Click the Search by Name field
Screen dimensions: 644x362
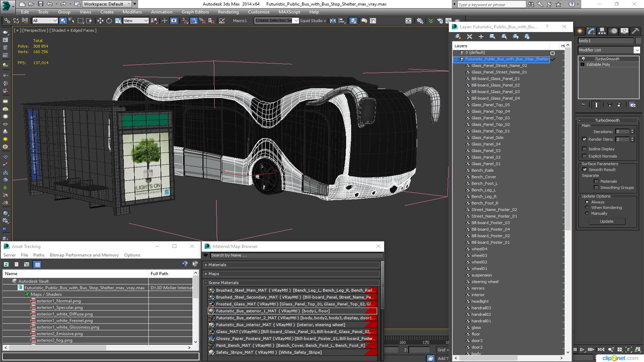pyautogui.click(x=296, y=255)
